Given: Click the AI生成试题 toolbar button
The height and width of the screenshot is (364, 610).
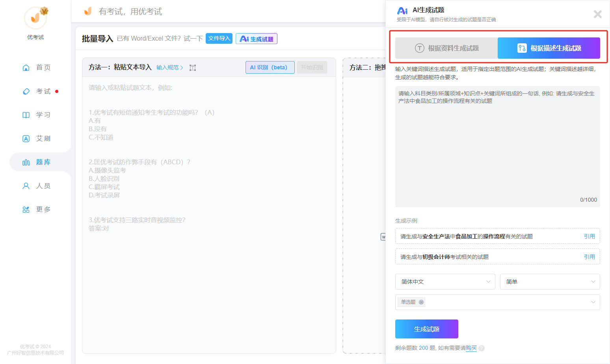Looking at the screenshot, I should (257, 39).
